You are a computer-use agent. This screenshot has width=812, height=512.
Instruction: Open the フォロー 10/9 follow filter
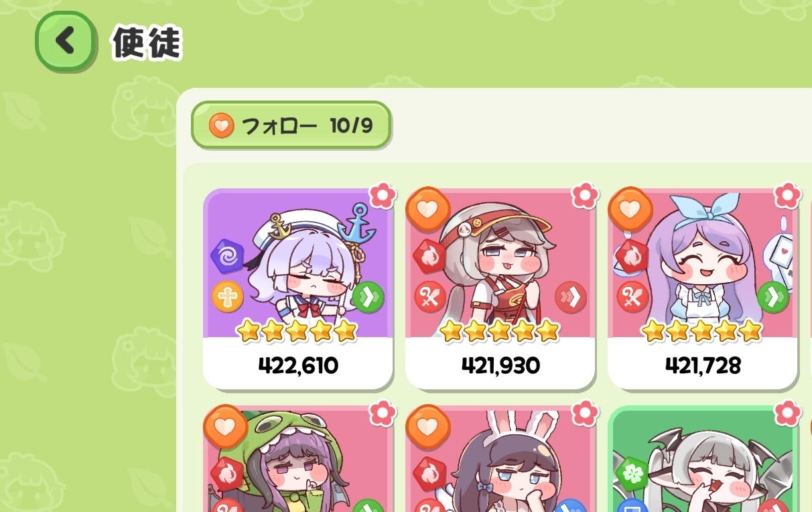pos(291,125)
